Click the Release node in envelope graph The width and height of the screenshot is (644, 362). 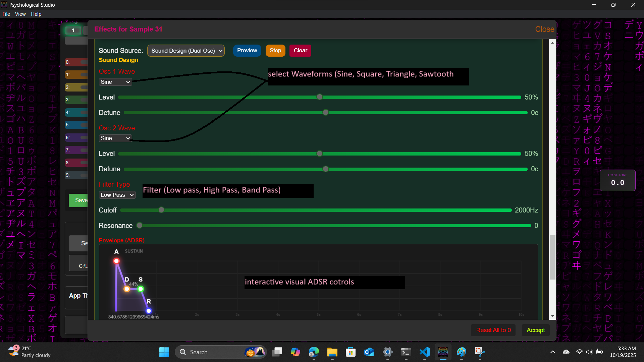point(149,311)
